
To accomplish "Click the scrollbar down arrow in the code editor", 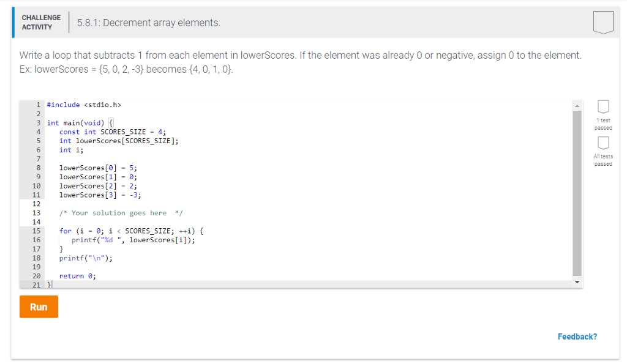I will (x=576, y=281).
